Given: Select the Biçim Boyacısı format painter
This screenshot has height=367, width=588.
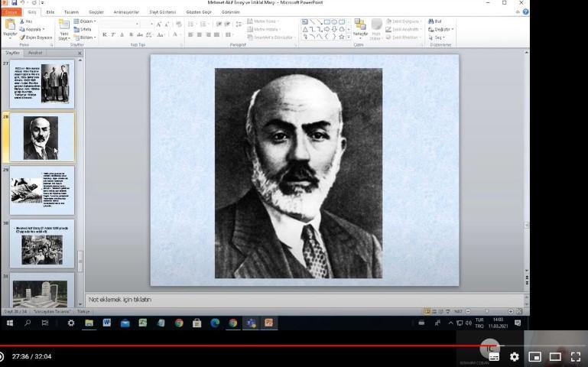Looking at the screenshot, I should [36, 37].
